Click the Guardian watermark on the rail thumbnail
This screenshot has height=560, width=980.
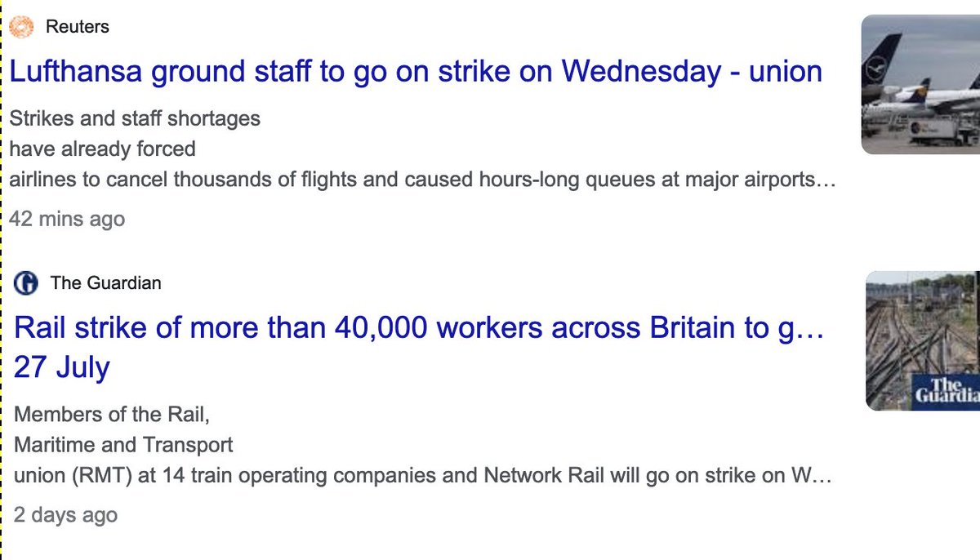947,389
